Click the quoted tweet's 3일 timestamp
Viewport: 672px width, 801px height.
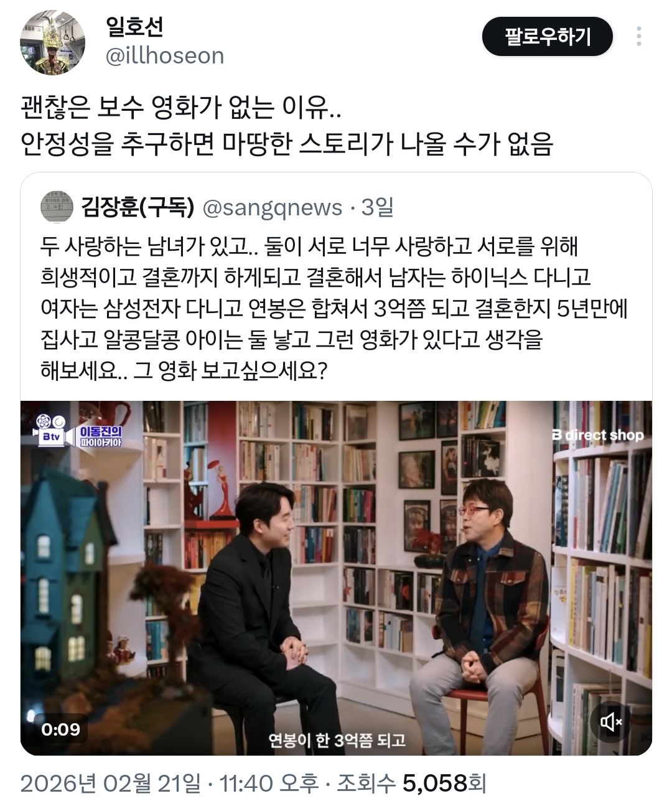coord(377,207)
